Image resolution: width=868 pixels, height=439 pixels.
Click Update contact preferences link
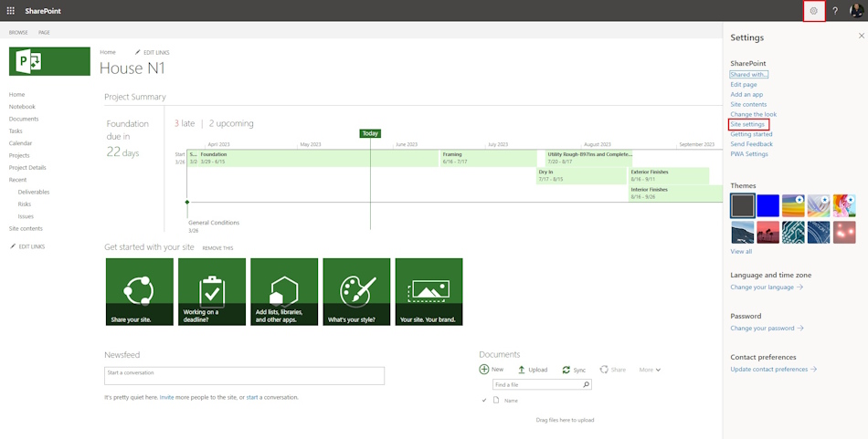(773, 370)
